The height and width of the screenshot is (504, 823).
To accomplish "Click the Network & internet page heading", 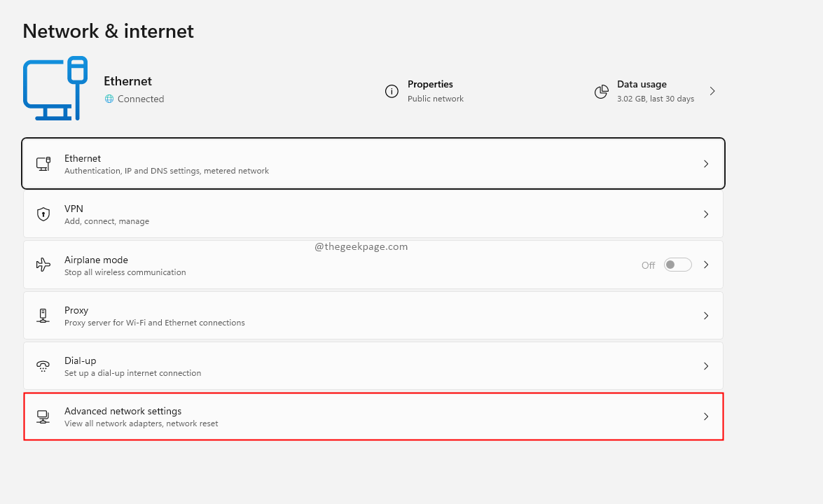I will pos(108,31).
